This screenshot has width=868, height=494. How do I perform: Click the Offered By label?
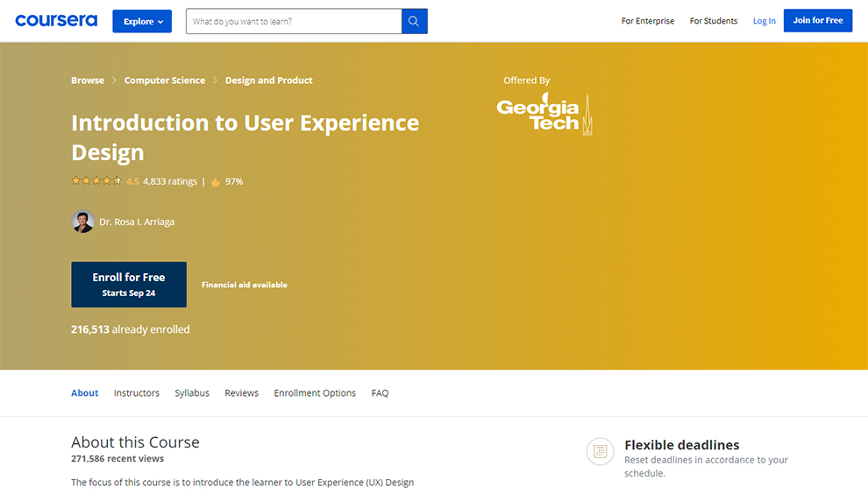tap(526, 81)
